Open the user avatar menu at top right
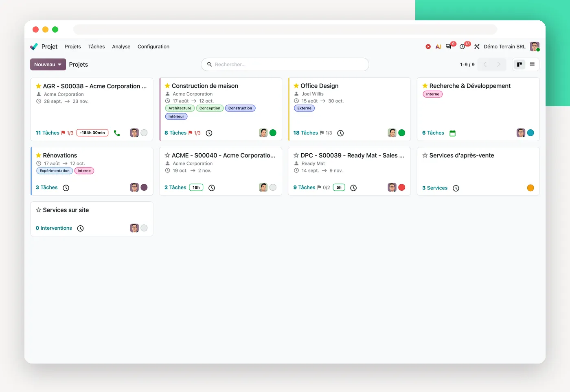 click(535, 47)
